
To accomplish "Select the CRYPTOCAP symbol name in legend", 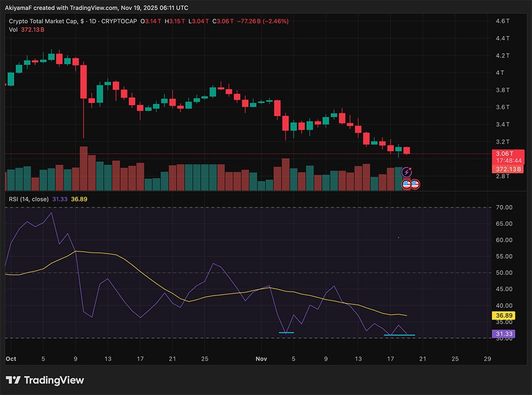I will tap(119, 21).
